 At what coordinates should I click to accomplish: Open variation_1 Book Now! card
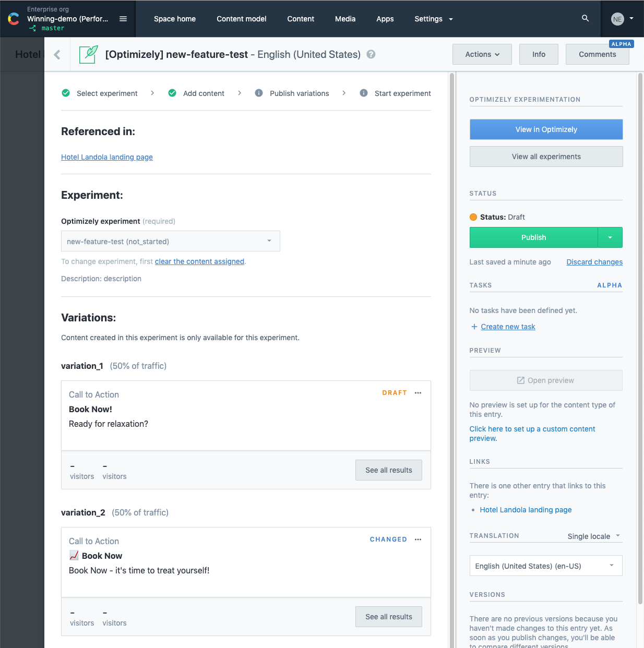click(x=246, y=415)
